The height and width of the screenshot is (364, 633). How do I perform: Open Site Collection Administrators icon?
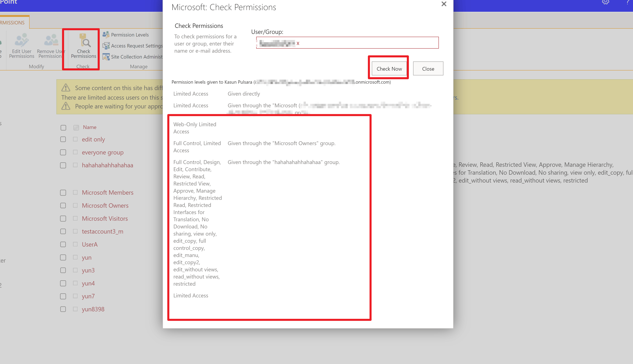106,57
